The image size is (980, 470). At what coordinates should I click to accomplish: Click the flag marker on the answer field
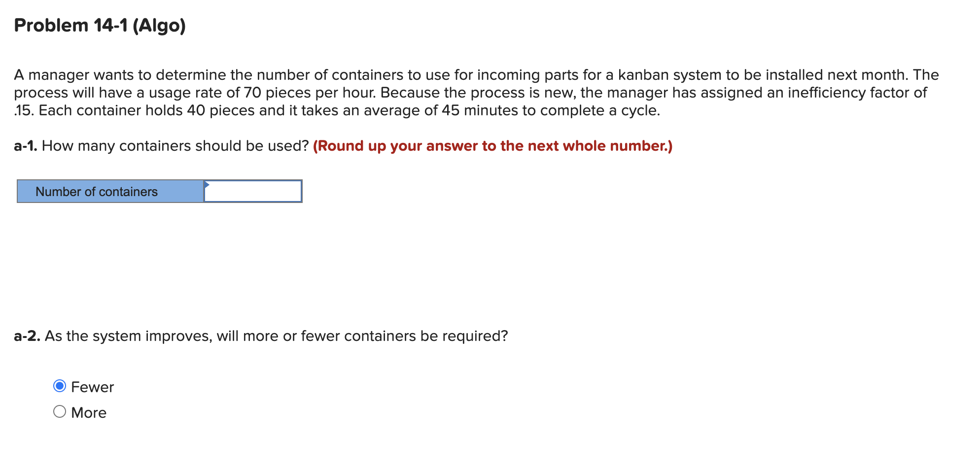point(207,186)
